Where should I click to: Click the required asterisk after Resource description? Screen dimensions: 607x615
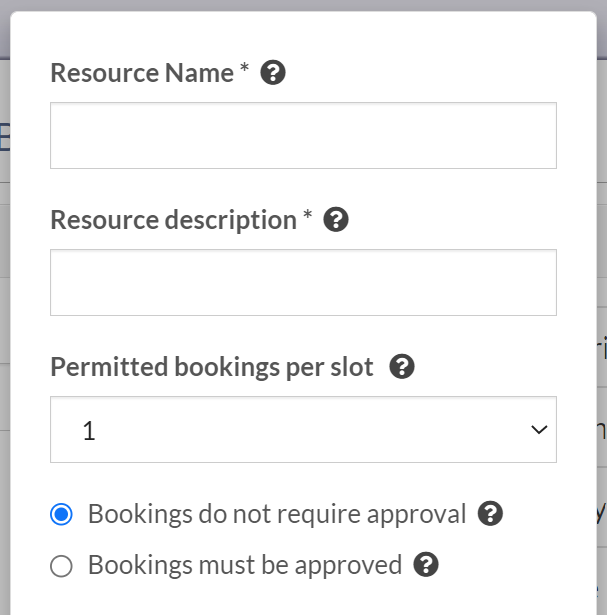coord(307,218)
